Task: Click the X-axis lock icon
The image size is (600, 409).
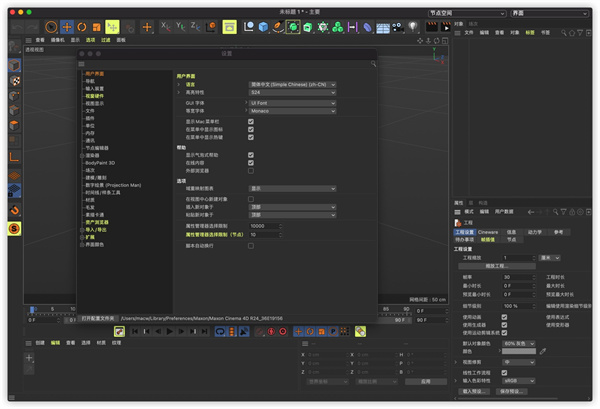Action: coord(165,26)
